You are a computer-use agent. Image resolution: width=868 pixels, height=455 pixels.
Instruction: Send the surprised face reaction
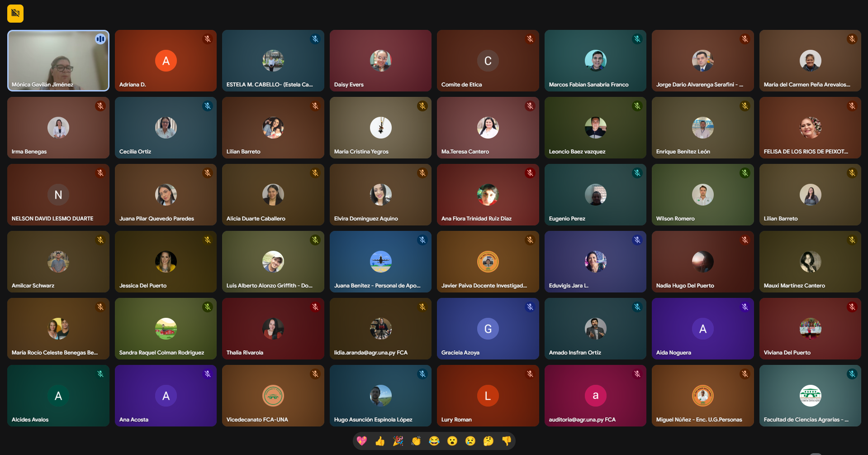(x=452, y=441)
